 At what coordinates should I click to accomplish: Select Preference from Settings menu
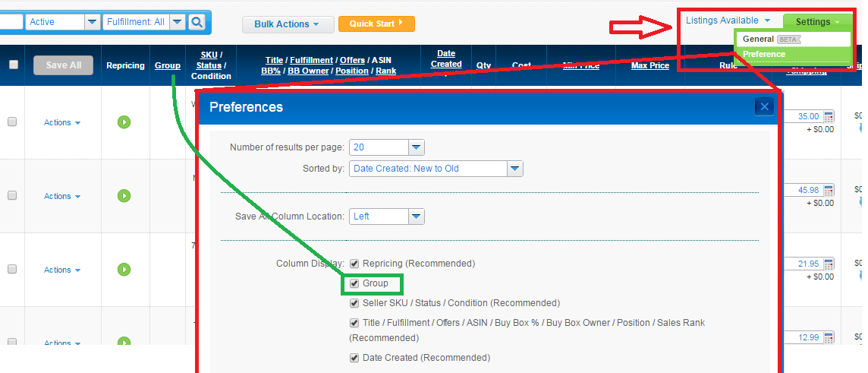tap(792, 54)
